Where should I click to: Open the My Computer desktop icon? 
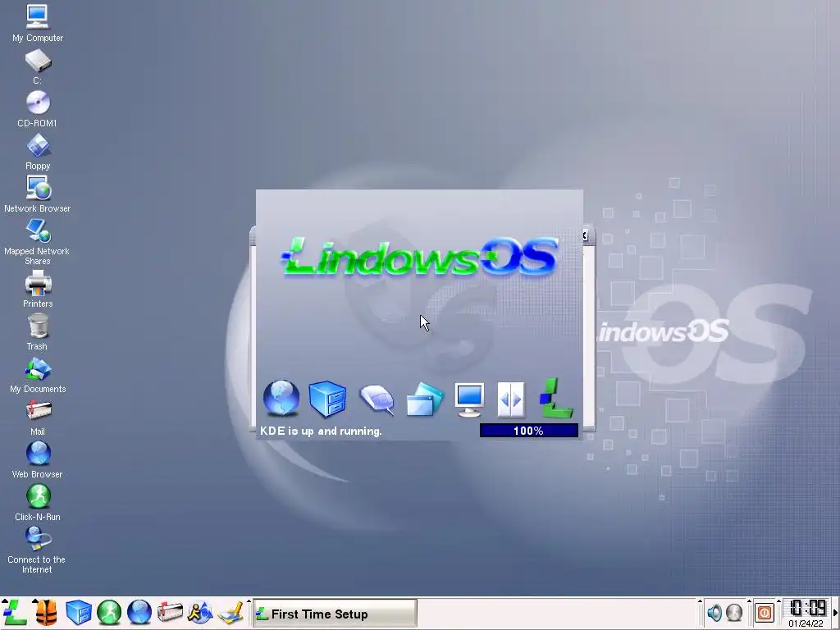point(38,23)
